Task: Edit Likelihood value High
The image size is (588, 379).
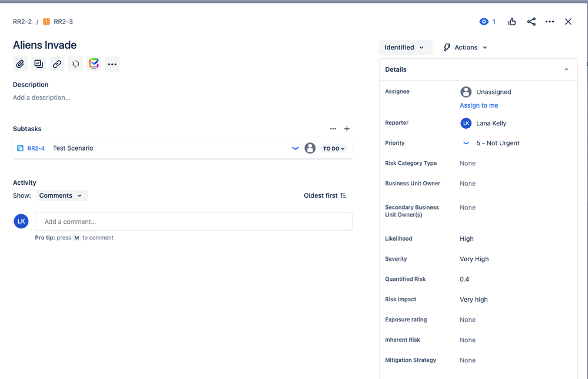Action: coord(467,239)
